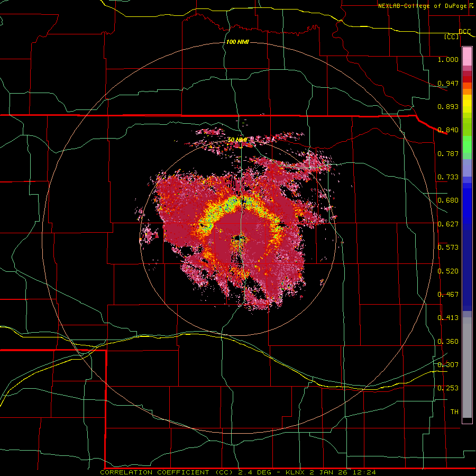Click the 0.253 color scale value
This screenshot has height=476, width=476.
click(448, 388)
